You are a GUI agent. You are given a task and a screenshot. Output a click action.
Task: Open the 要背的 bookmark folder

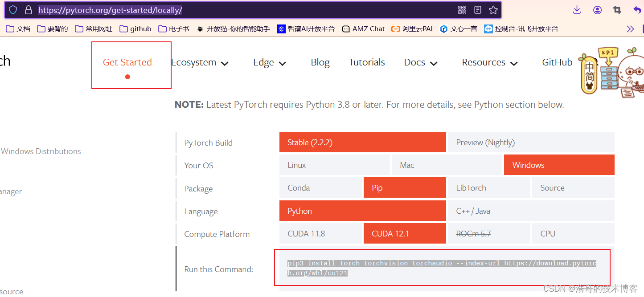tap(53, 29)
